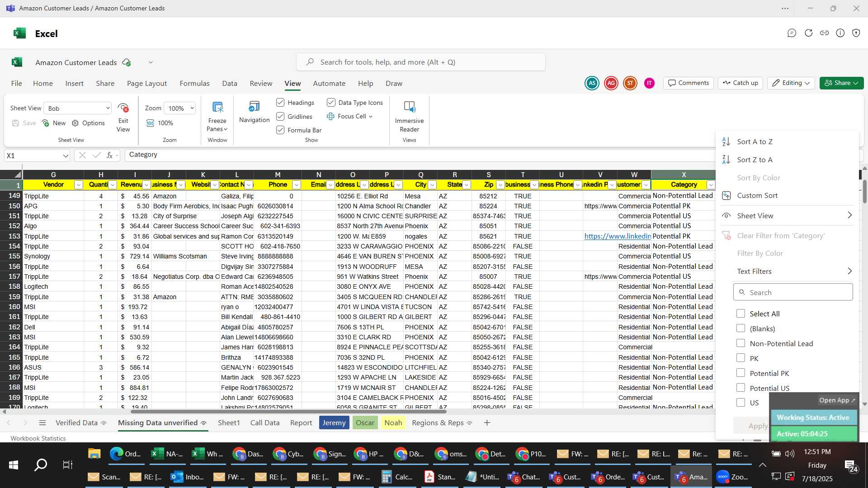Image resolution: width=868 pixels, height=488 pixels.
Task: Open Windows taskbar search
Action: [x=41, y=465]
